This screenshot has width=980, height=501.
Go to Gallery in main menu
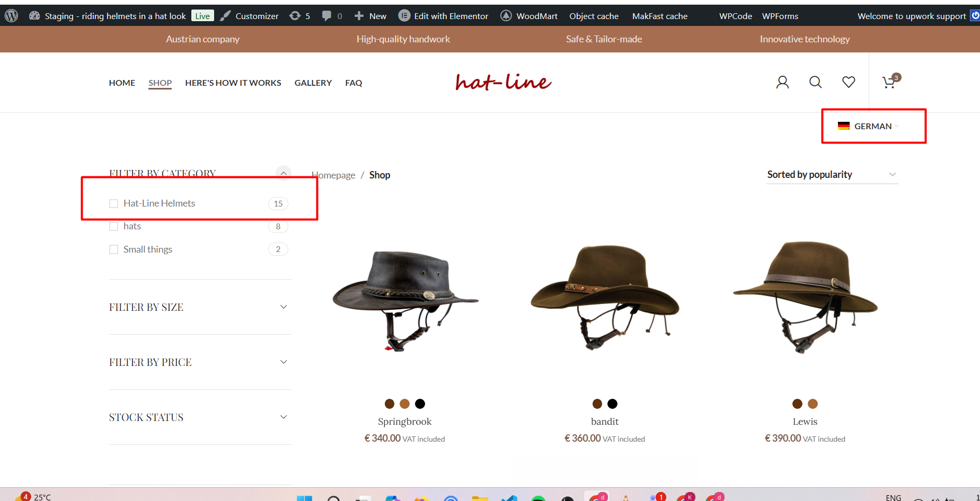pos(313,83)
